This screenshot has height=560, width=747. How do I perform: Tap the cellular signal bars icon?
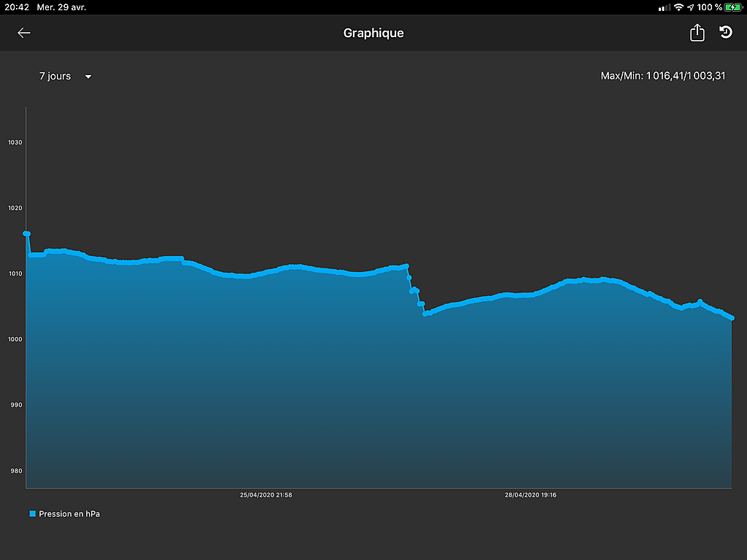(664, 7)
